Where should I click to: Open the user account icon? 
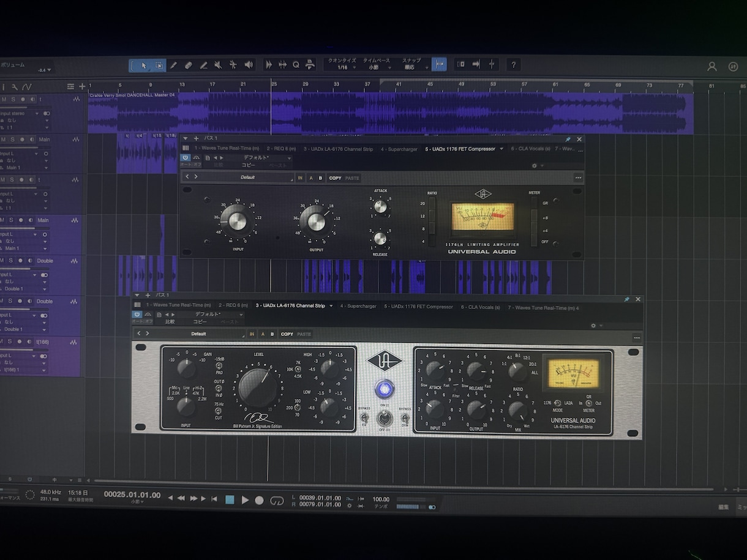coord(711,66)
